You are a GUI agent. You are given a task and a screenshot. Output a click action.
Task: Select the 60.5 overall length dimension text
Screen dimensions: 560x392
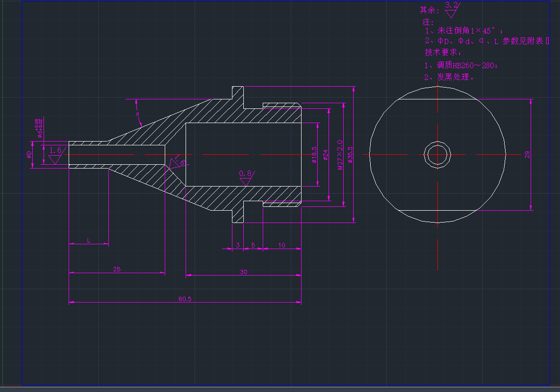[x=185, y=299]
